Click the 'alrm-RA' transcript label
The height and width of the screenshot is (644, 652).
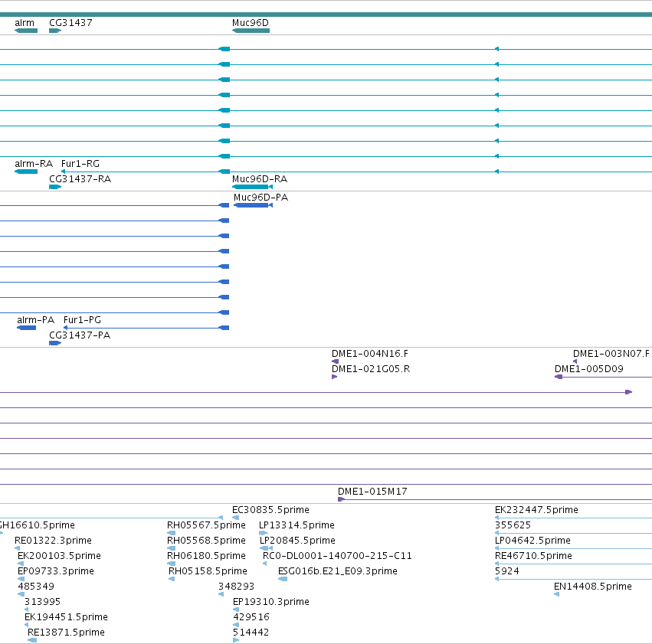click(x=34, y=164)
